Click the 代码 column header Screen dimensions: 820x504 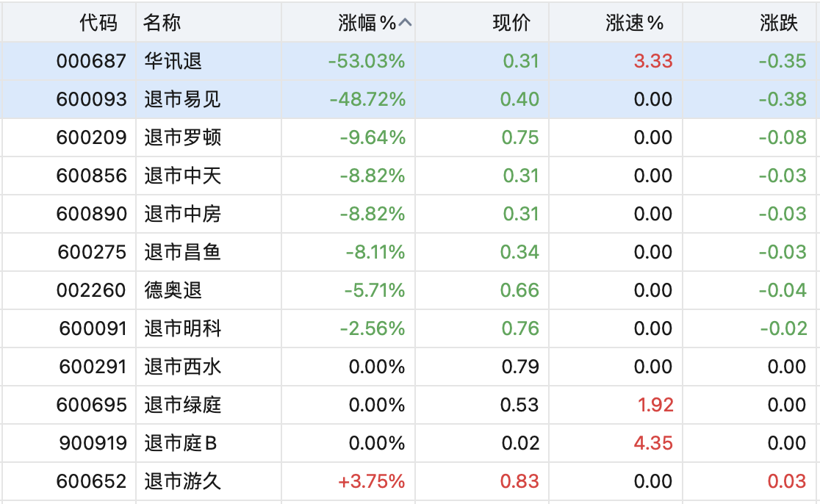(x=98, y=24)
